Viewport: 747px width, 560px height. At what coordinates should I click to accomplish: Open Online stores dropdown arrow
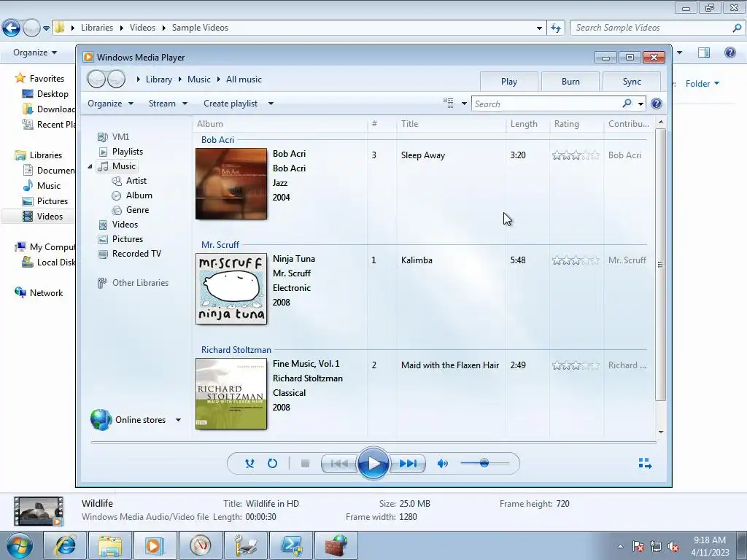(178, 420)
